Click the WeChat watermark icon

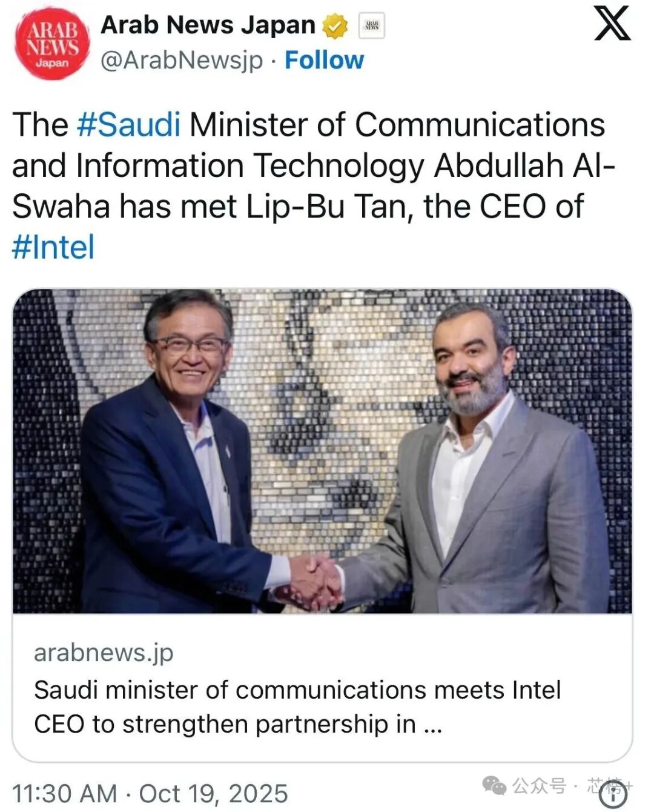point(494,786)
